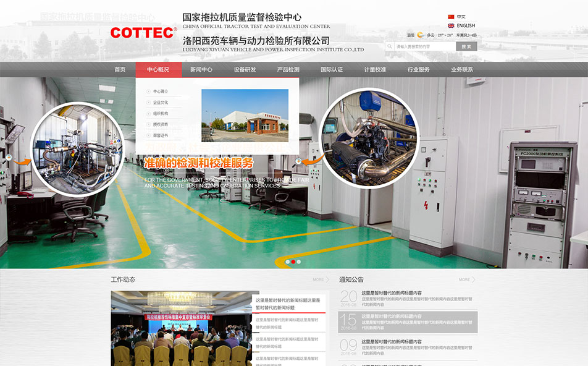Select the third carousel indicator dot
Viewport: 588px width, 366px height.
click(x=299, y=262)
